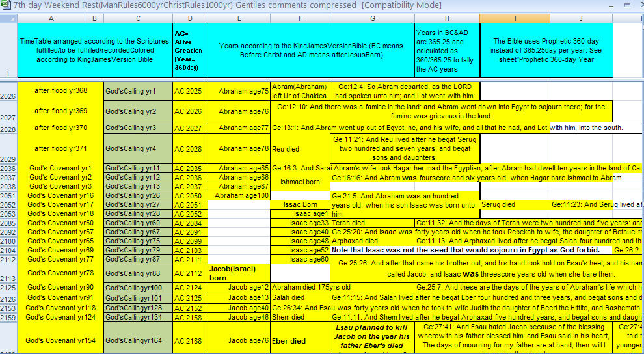Select cell 'Abraham age75'

[239, 90]
